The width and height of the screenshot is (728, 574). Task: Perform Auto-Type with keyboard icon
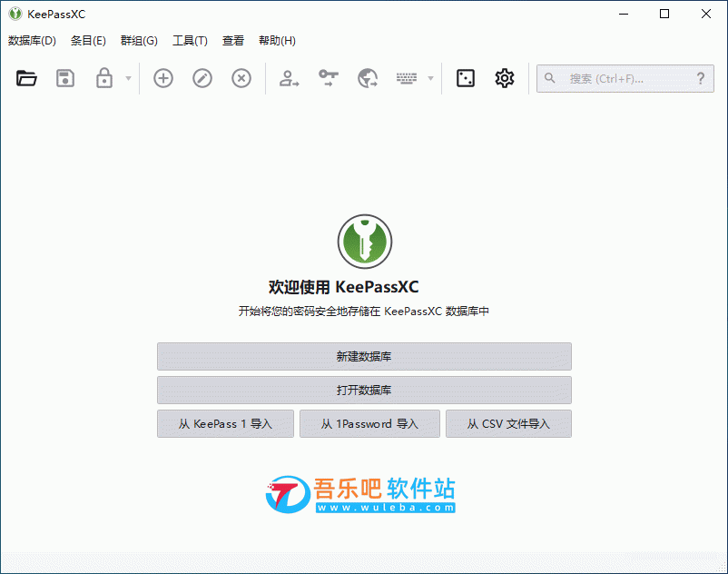[x=407, y=78]
